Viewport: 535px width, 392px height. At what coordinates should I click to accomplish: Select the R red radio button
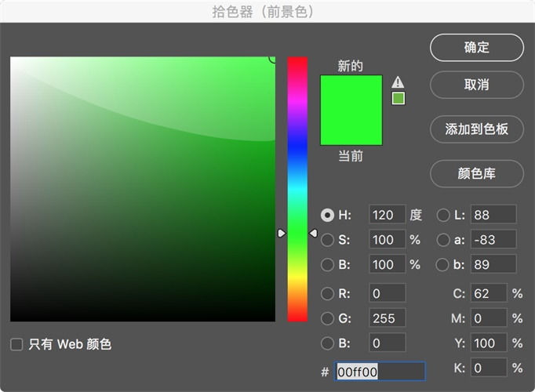(327, 294)
